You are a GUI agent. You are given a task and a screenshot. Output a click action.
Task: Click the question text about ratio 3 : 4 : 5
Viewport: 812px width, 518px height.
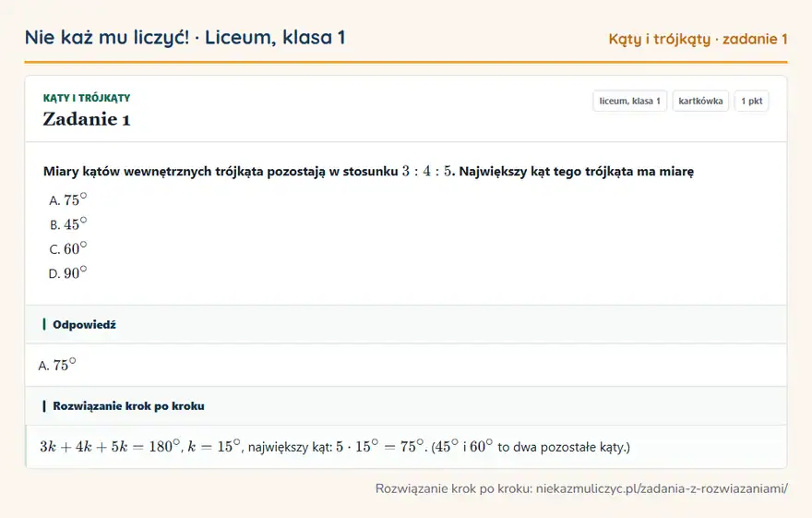tap(368, 172)
